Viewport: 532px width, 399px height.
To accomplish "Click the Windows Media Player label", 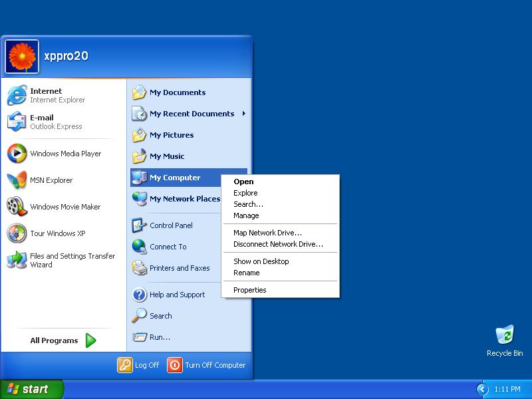I will pos(65,154).
